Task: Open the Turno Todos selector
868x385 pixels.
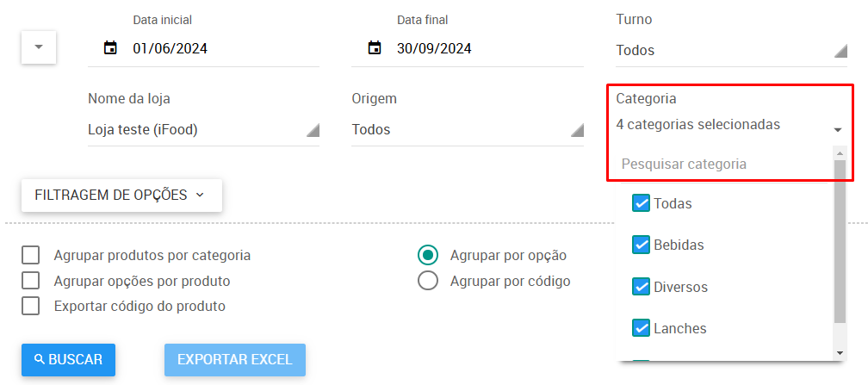Action: pyautogui.click(x=731, y=51)
